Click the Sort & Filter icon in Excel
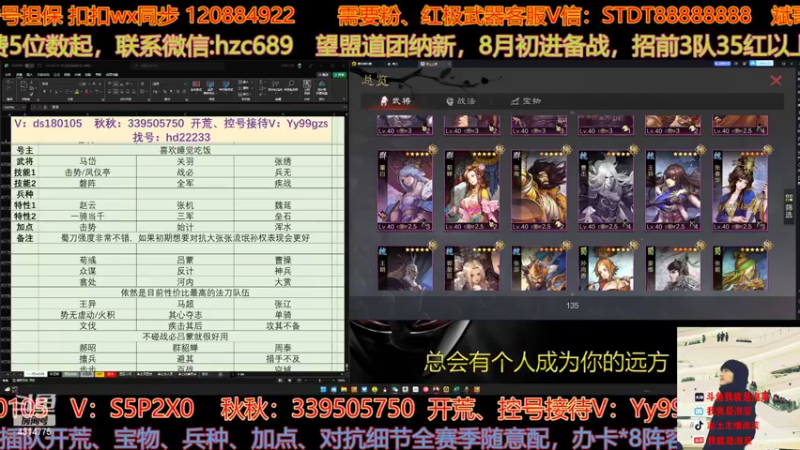The width and height of the screenshot is (800, 450). click(x=276, y=86)
